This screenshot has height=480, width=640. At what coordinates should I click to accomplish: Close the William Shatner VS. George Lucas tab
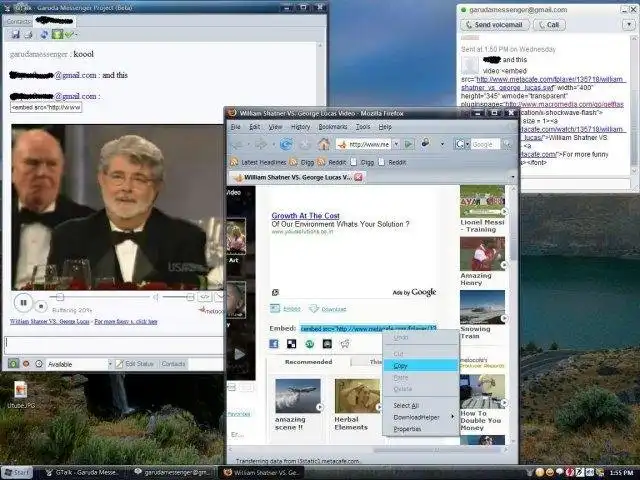click(358, 177)
